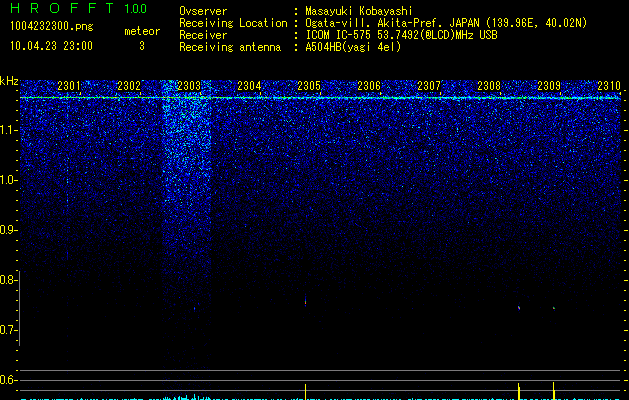Viewport: 629px width, 400px height.
Task: Click the meteor echo at 2305
Action: click(305, 301)
